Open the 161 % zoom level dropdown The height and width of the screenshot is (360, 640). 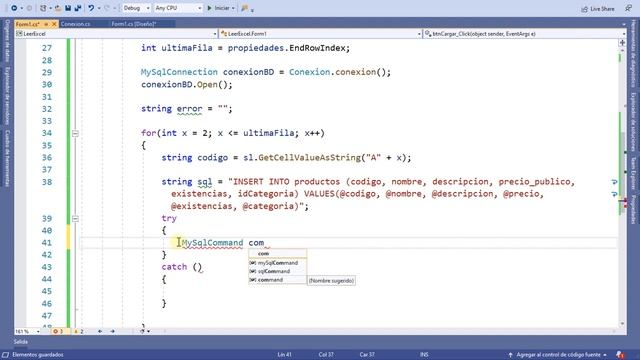(x=27, y=331)
